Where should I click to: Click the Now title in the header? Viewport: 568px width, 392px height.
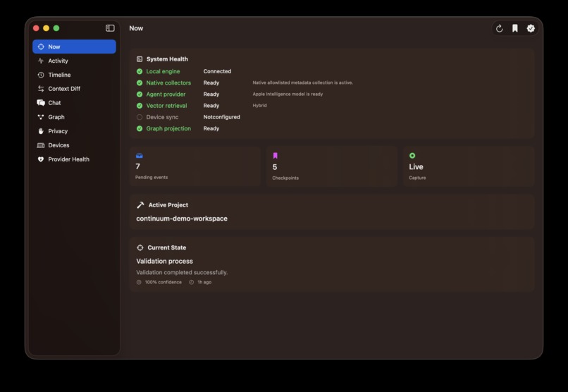coord(136,28)
